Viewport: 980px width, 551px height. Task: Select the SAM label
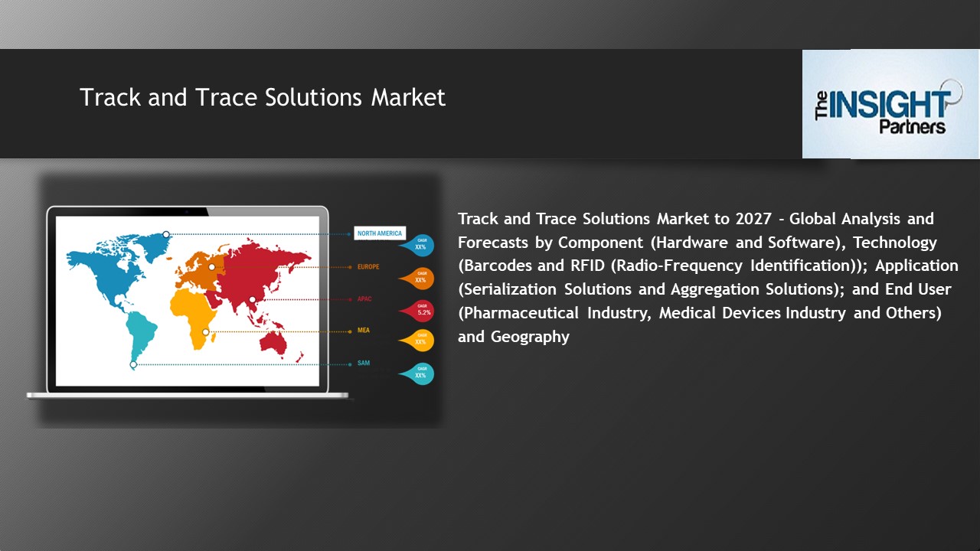click(x=362, y=363)
